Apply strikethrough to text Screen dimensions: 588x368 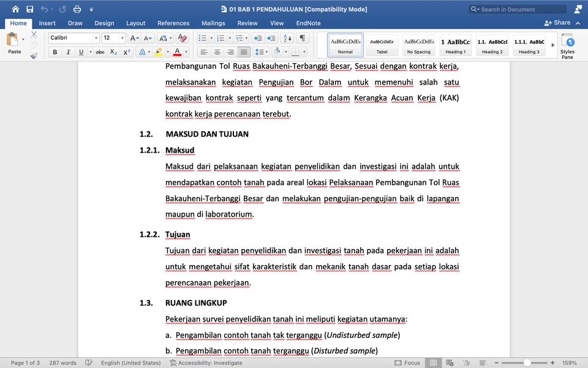point(100,52)
